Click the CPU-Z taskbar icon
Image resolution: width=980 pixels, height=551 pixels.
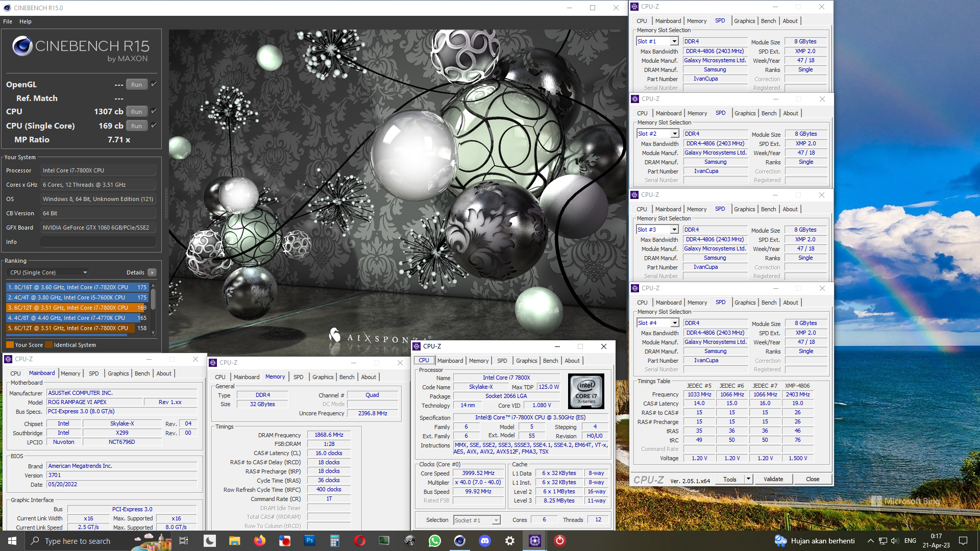coord(534,541)
